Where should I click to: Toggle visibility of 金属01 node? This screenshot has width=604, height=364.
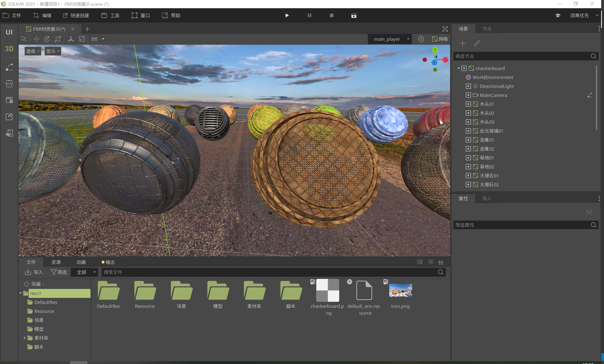pyautogui.click(x=468, y=140)
